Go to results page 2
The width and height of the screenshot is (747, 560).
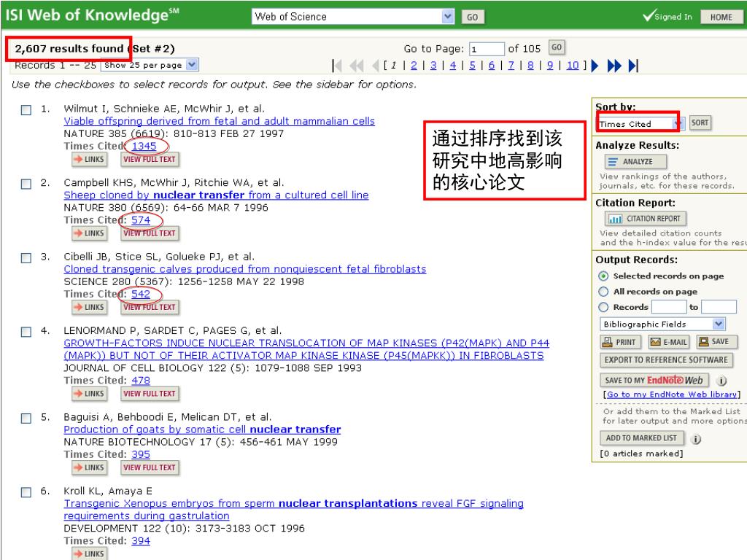coord(414,65)
